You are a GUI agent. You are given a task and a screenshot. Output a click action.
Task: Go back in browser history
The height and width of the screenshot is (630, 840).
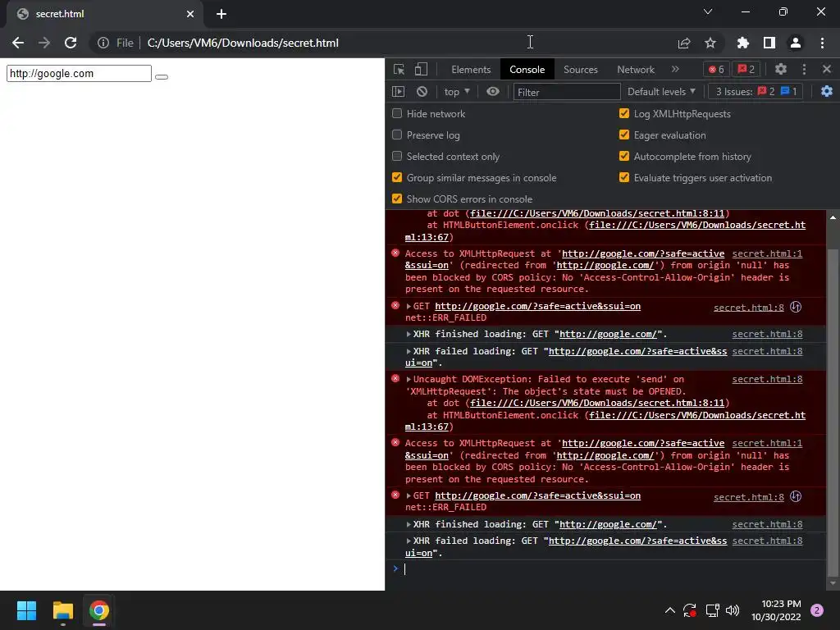(x=18, y=43)
